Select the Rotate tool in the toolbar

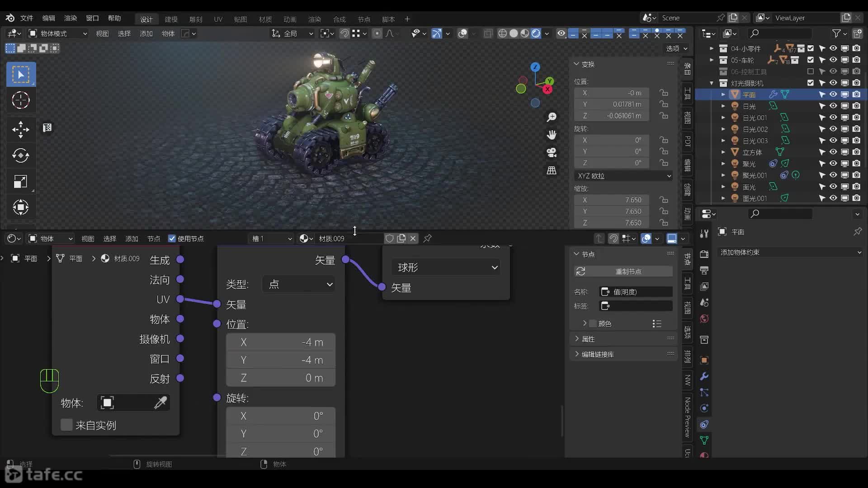tap(20, 156)
